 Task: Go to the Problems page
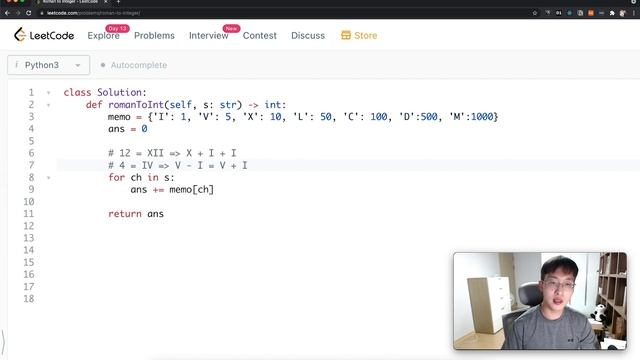(154, 36)
